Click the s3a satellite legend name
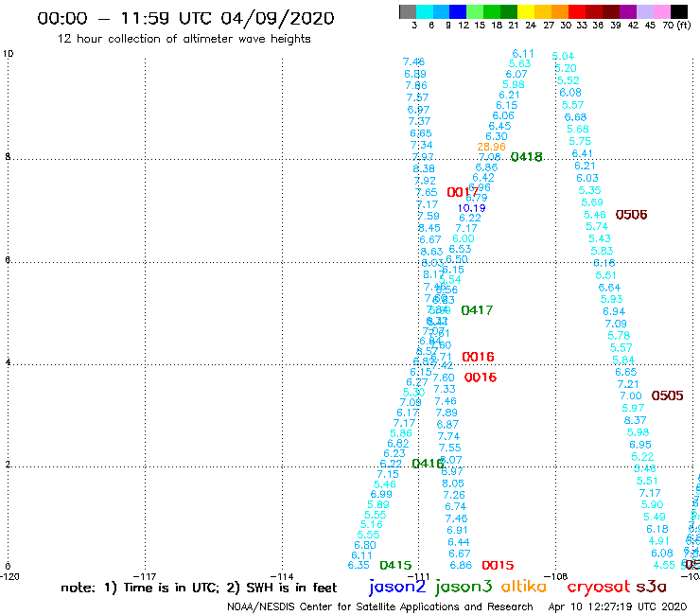This screenshot has height=615, width=700. (651, 587)
